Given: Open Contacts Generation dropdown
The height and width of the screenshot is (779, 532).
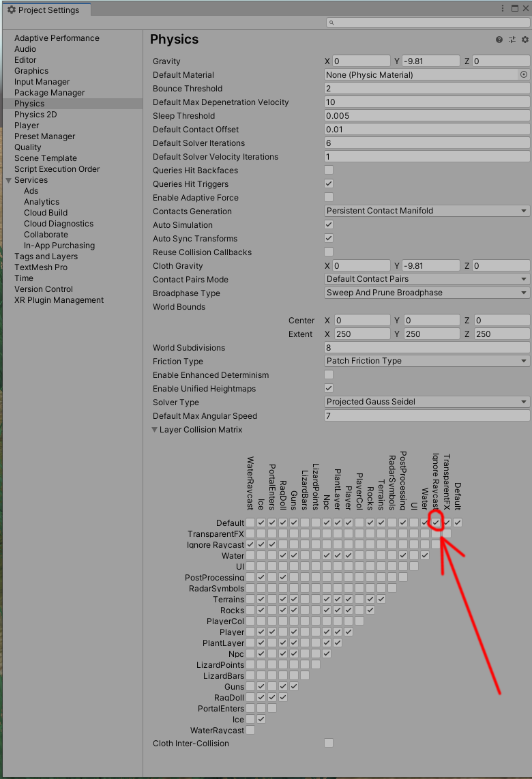Looking at the screenshot, I should [x=427, y=211].
